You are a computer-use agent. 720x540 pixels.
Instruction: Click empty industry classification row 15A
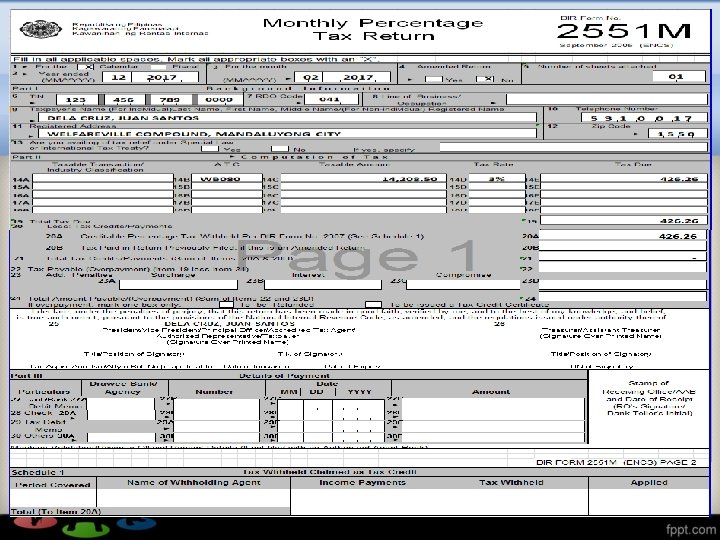103,186
